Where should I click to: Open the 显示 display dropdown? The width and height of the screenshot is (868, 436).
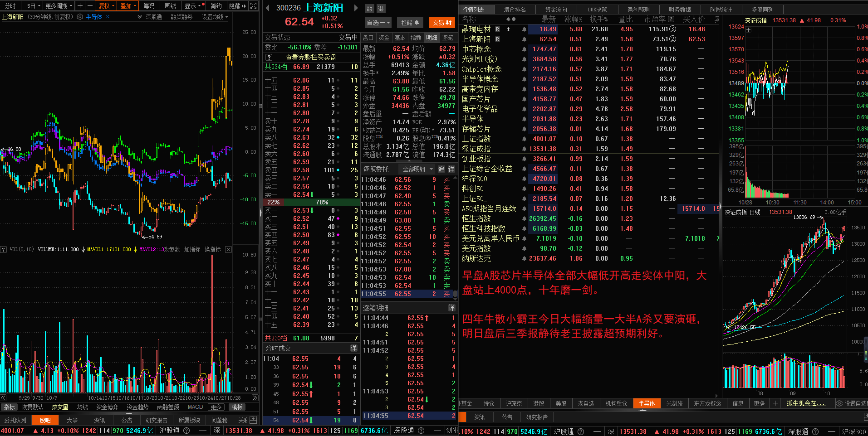pos(192,6)
